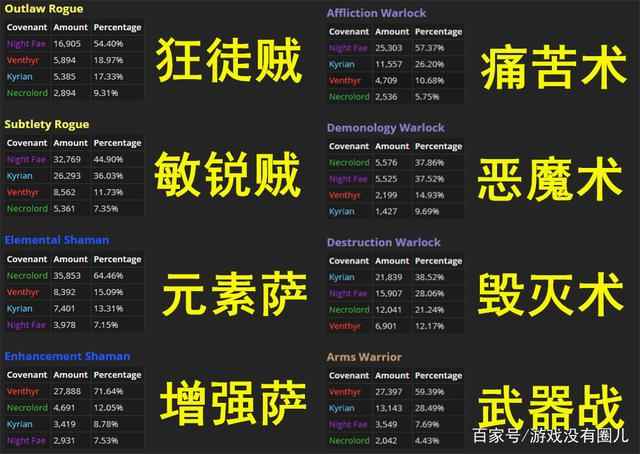
Task: Click the amount 3,978
Action: tap(64, 325)
